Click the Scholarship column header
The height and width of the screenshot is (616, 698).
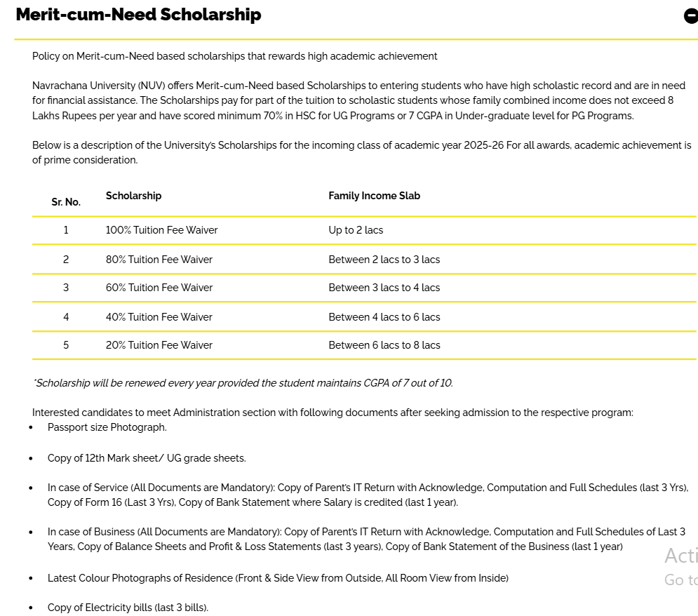133,196
